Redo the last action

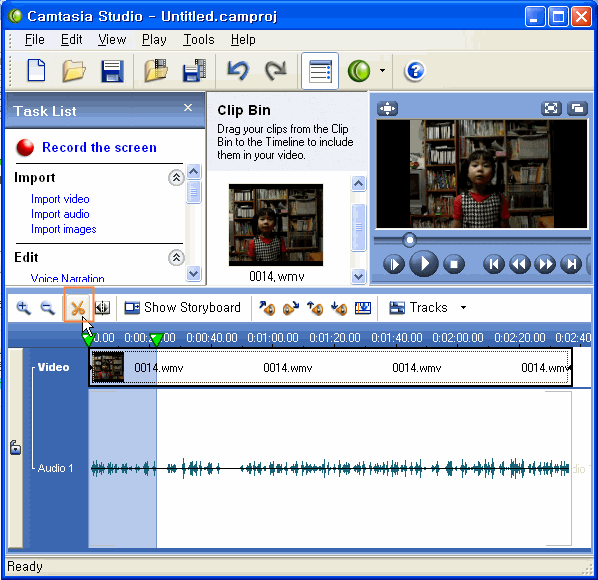275,71
